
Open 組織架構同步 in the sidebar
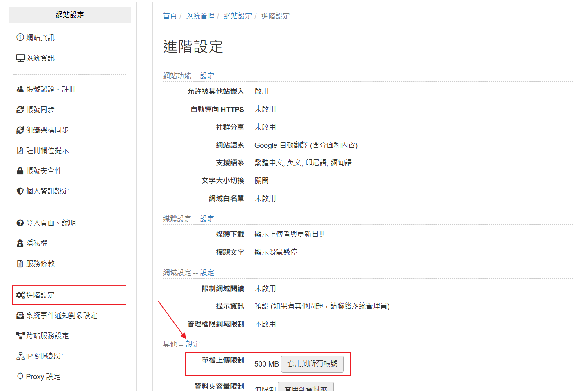pos(42,130)
